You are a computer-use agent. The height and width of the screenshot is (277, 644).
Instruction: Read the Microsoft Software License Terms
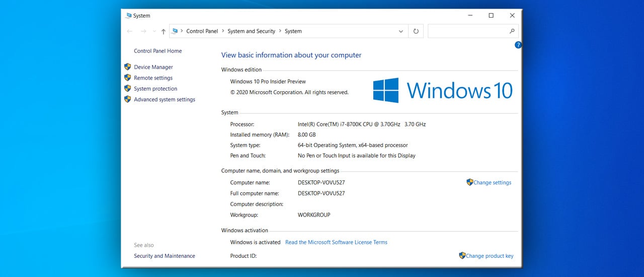pos(336,242)
